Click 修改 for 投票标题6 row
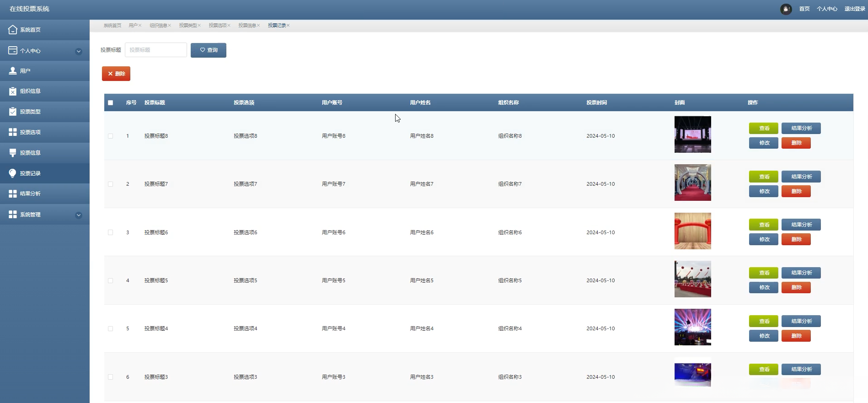Viewport: 868px width, 403px height. pyautogui.click(x=764, y=239)
